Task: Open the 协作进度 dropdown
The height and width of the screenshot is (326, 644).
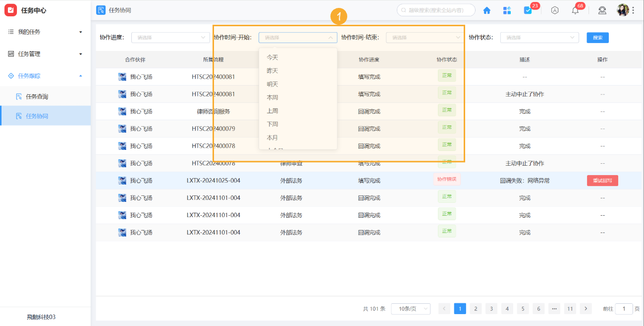Action: point(170,37)
